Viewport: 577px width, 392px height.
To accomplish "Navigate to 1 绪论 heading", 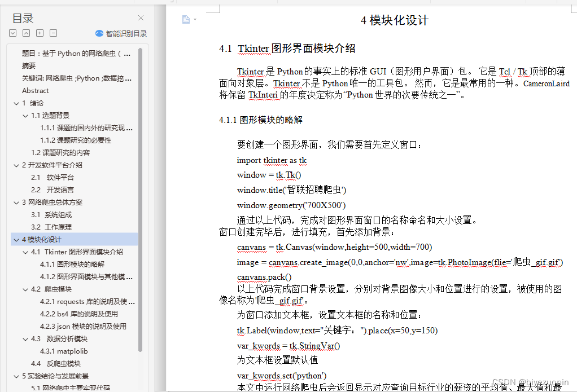I will [33, 103].
